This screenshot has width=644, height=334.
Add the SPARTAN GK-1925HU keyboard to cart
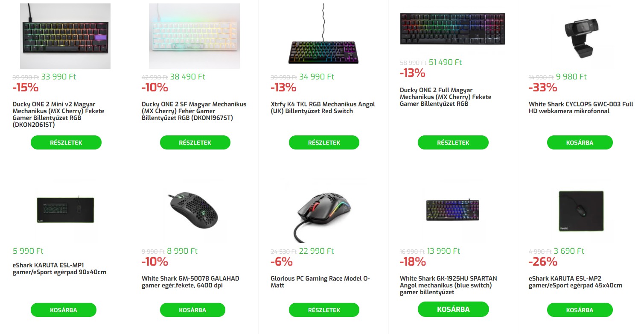(453, 309)
